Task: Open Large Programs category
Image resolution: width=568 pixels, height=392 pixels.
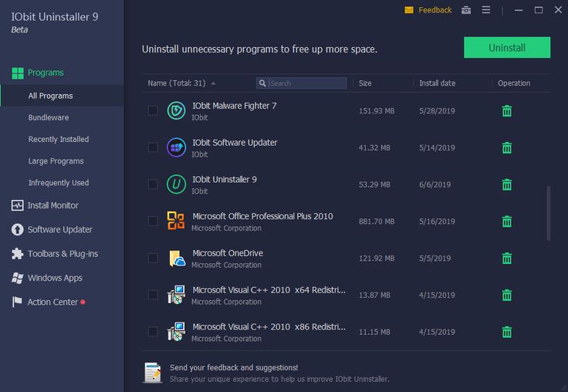Action: [x=56, y=161]
